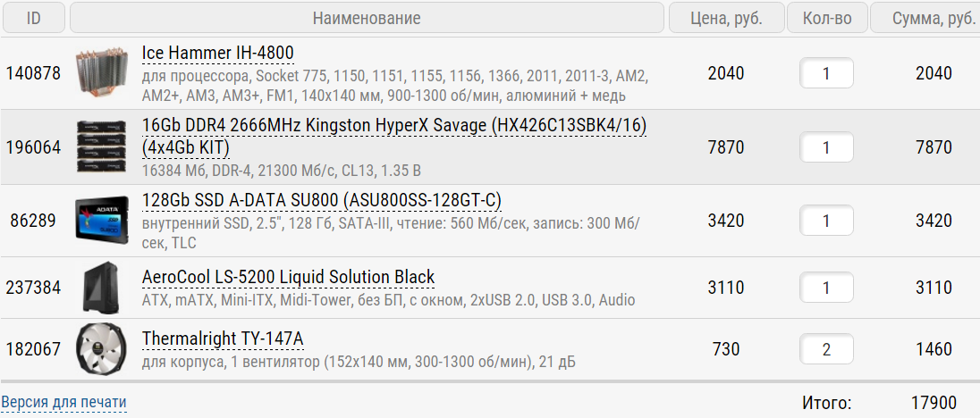Click the Kingston HyperX RAM kit thumbnail

104,147
